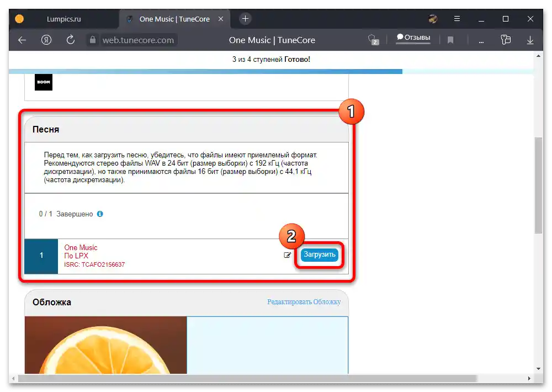Open the Yandex home button
552x392 pixels.
pyautogui.click(x=46, y=40)
